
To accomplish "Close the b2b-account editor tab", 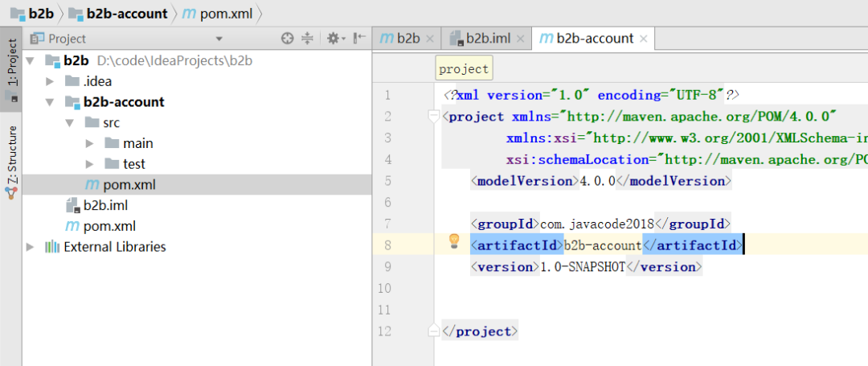I will tap(645, 39).
